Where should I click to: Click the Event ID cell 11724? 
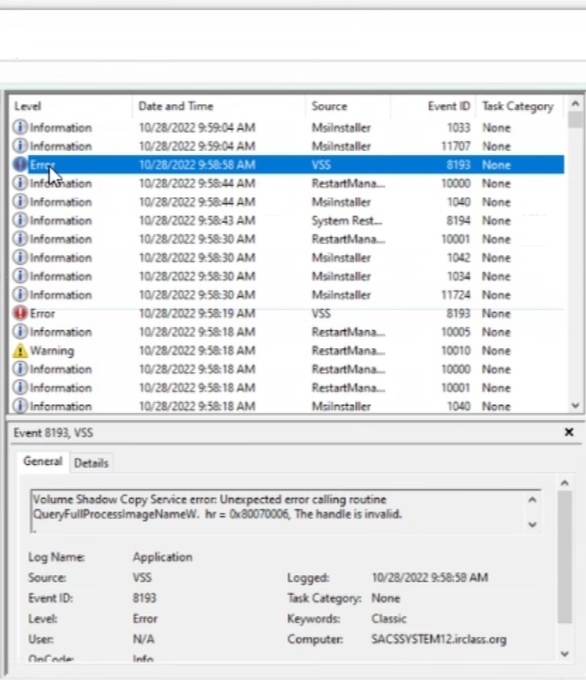click(455, 295)
